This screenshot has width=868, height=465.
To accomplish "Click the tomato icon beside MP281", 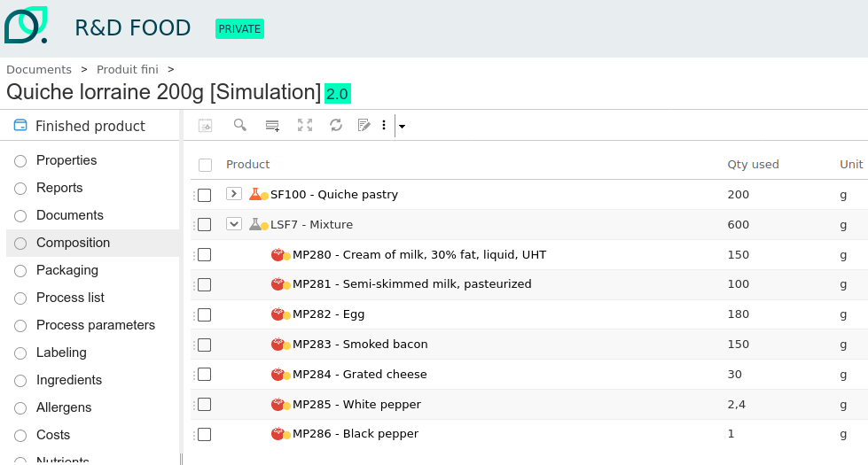I will pos(278,284).
